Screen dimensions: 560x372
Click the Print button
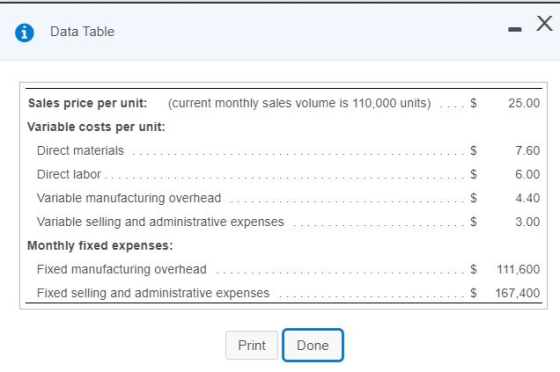click(251, 345)
